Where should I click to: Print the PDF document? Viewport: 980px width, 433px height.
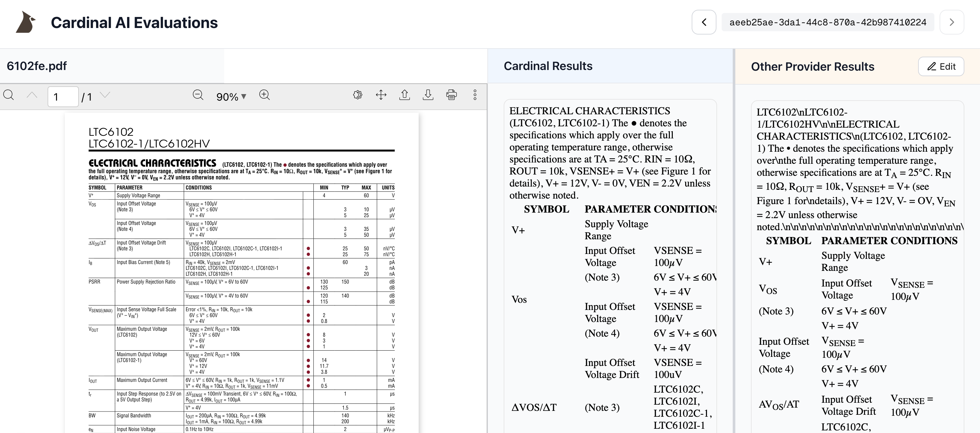tap(452, 95)
